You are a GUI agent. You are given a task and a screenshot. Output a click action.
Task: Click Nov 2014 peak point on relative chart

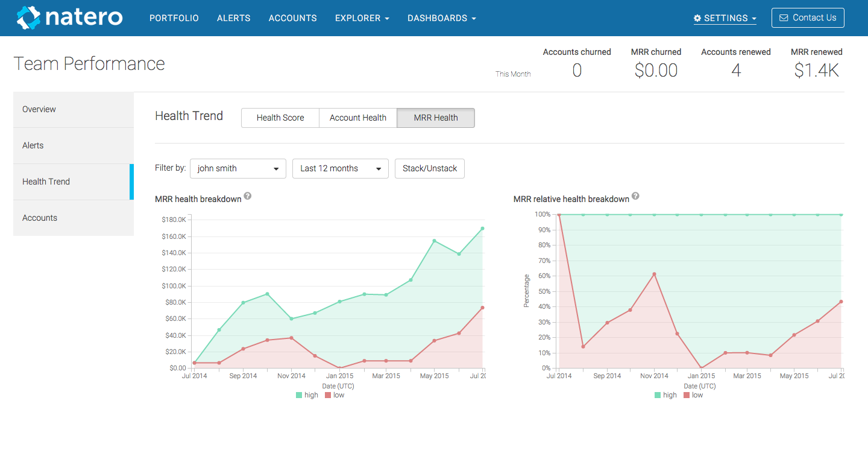654,274
